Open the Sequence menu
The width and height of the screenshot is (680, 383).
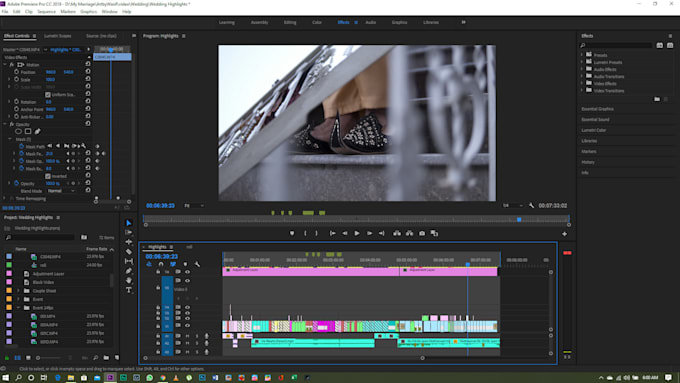pos(46,12)
